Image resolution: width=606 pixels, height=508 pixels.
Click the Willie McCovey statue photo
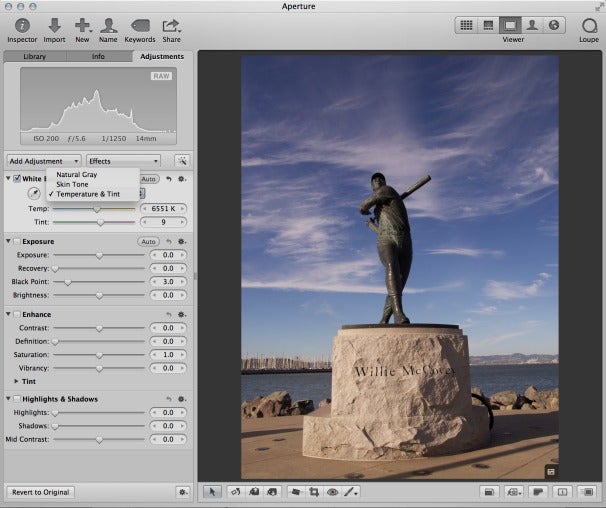coord(400,267)
